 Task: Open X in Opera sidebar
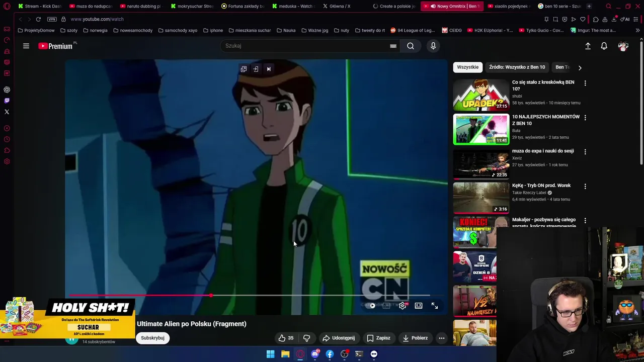coord(7,112)
